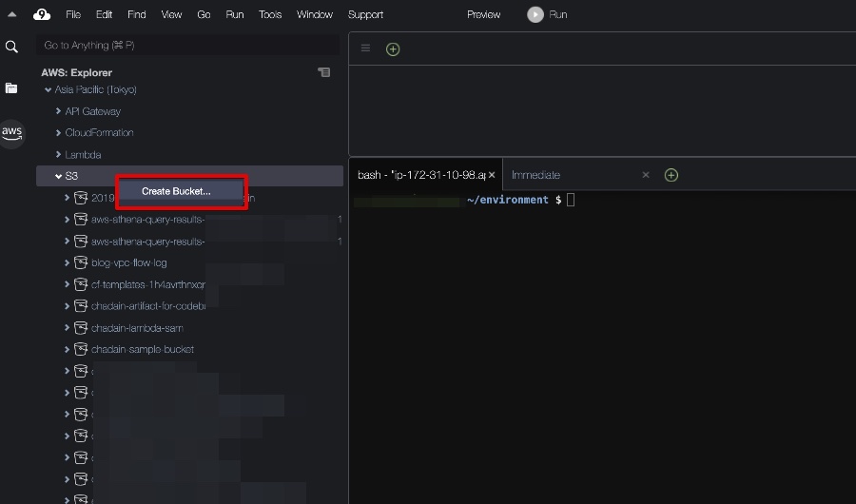Click bucket icon of blog-vpc-flow-log
This screenshot has width=856, height=504.
[81, 262]
